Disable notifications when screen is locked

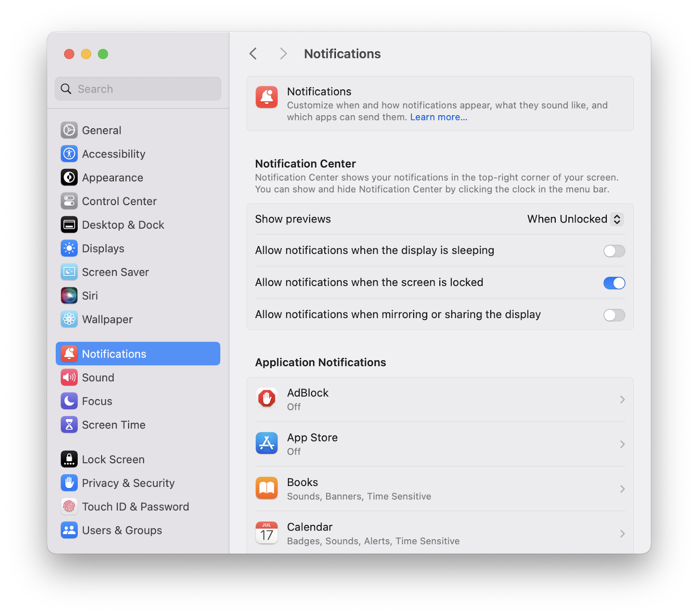coord(614,283)
